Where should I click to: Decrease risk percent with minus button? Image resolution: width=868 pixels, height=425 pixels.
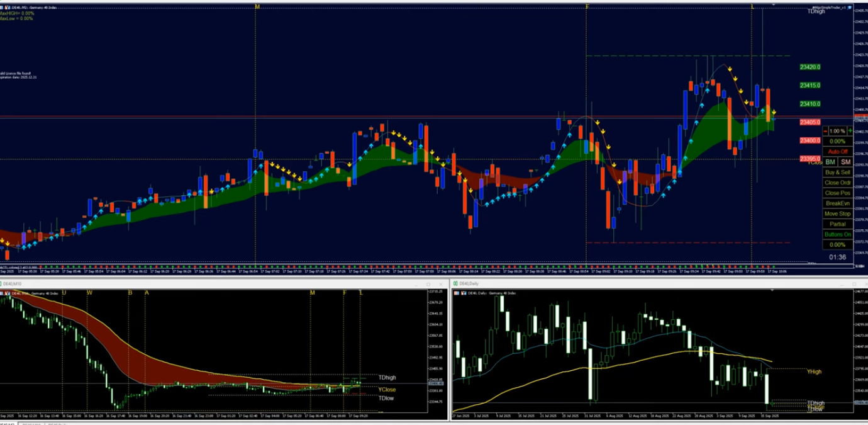tap(825, 131)
